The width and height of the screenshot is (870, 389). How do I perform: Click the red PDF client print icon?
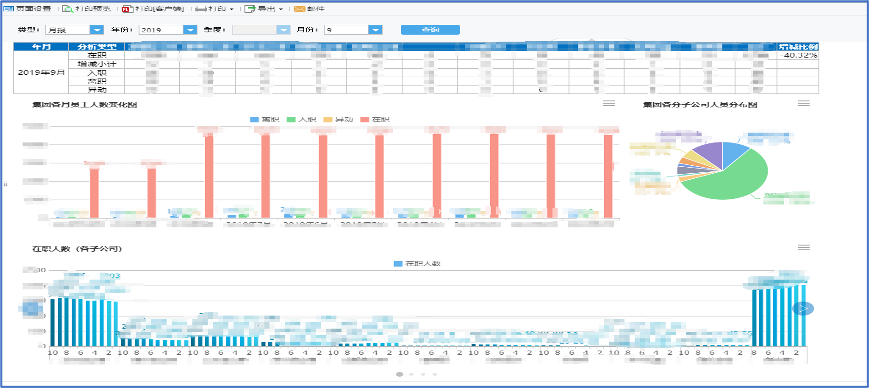pyautogui.click(x=127, y=9)
